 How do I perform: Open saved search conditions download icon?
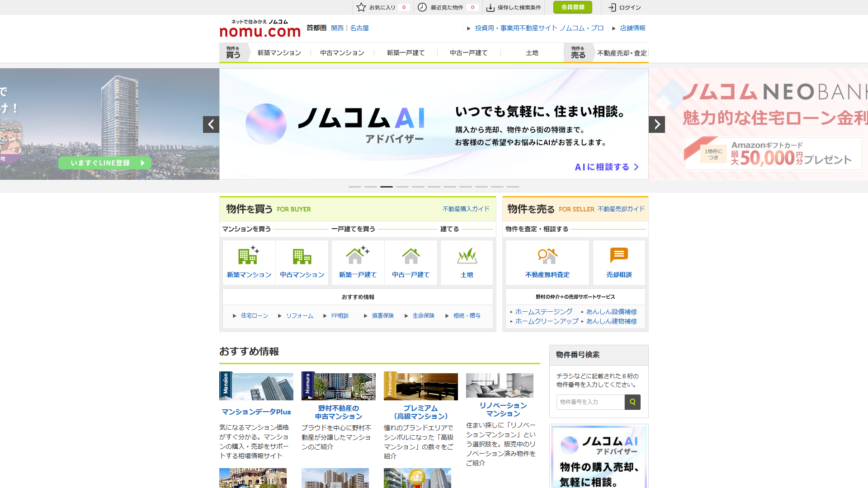pos(490,7)
